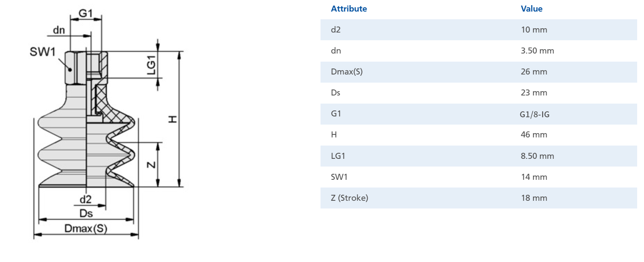Click the Value column header
This screenshot has height=262, width=644.
point(531,9)
